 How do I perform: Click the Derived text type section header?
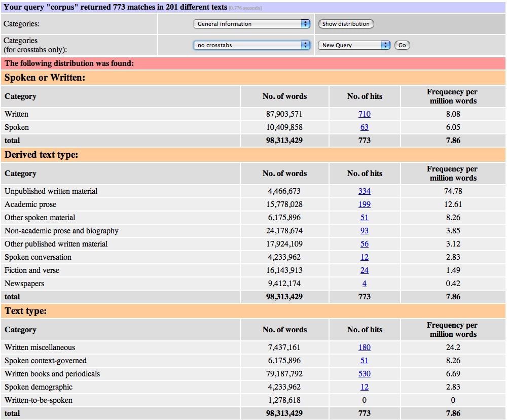[42, 155]
